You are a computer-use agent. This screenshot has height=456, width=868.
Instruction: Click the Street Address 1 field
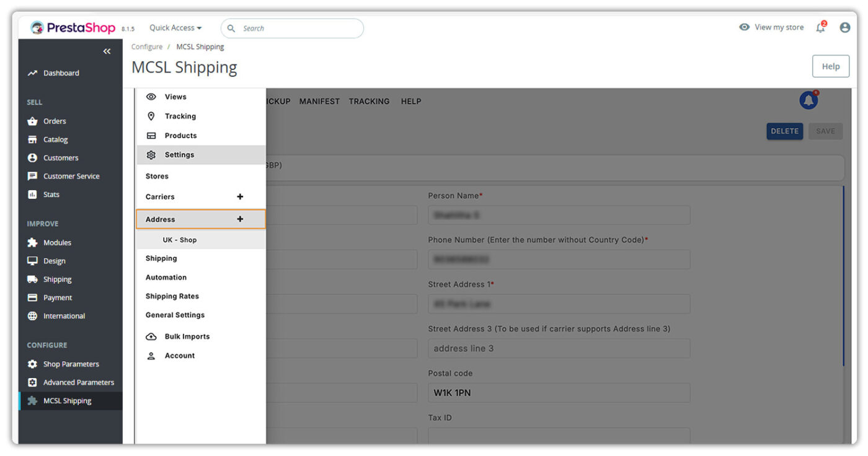click(x=559, y=304)
